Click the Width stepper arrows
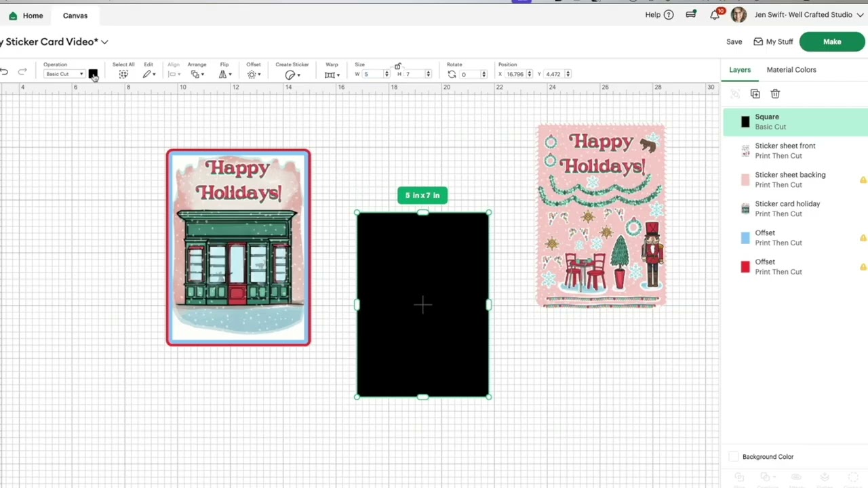868x488 pixels. tap(387, 74)
